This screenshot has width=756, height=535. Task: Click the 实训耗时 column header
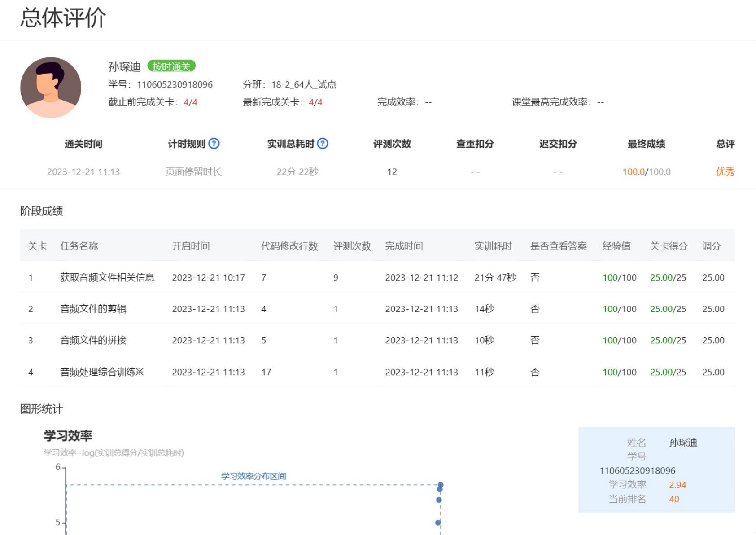[493, 246]
